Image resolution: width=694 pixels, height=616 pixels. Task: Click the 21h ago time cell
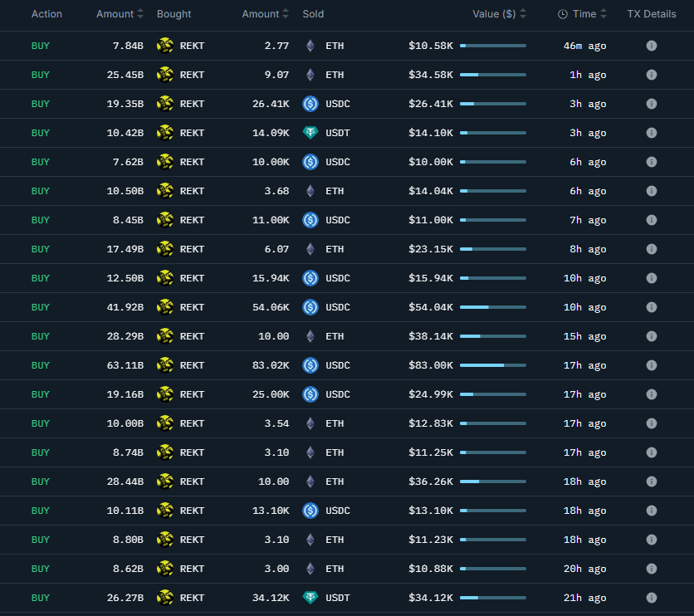[584, 598]
